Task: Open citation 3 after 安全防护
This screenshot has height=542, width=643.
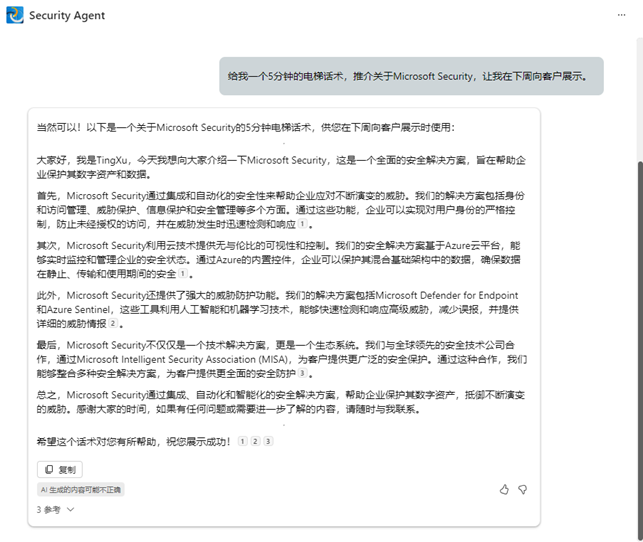Action: (302, 373)
